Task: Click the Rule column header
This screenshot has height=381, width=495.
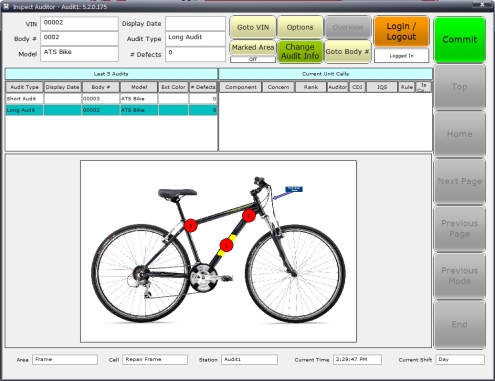Action: (407, 87)
